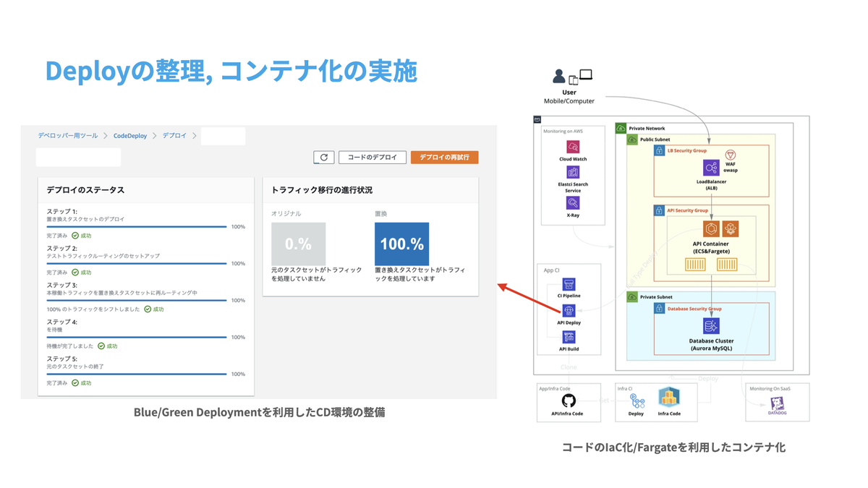
Task: Click the success checkmark under Step 1
Action: (75, 236)
